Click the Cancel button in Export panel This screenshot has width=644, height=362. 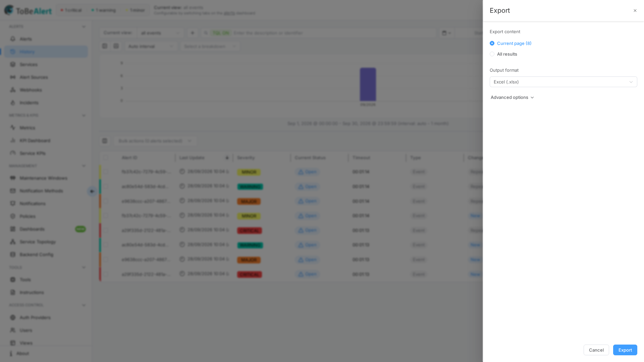point(596,350)
